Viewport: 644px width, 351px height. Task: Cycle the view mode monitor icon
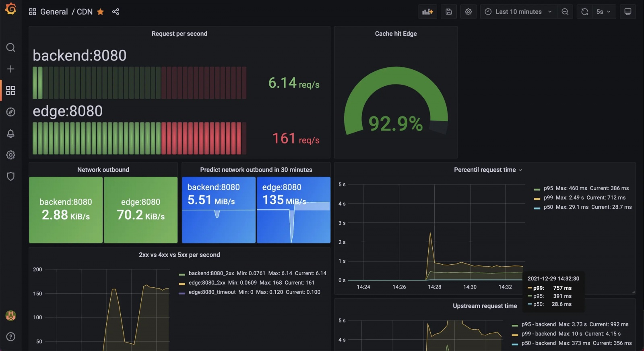coord(628,12)
